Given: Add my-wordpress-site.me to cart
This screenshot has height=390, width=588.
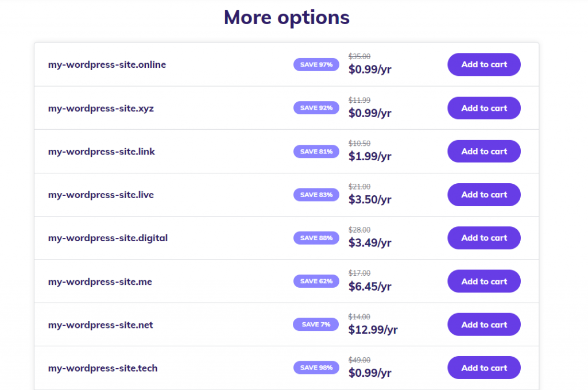Looking at the screenshot, I should (483, 281).
